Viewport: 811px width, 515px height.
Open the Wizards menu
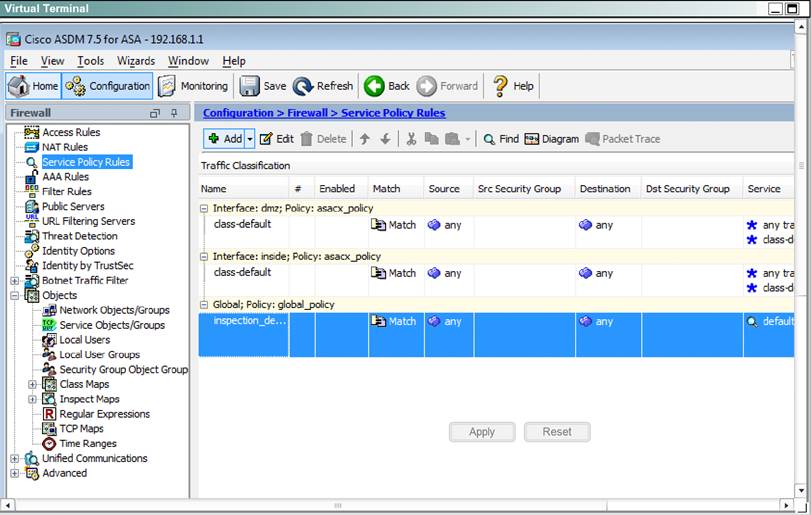(136, 61)
